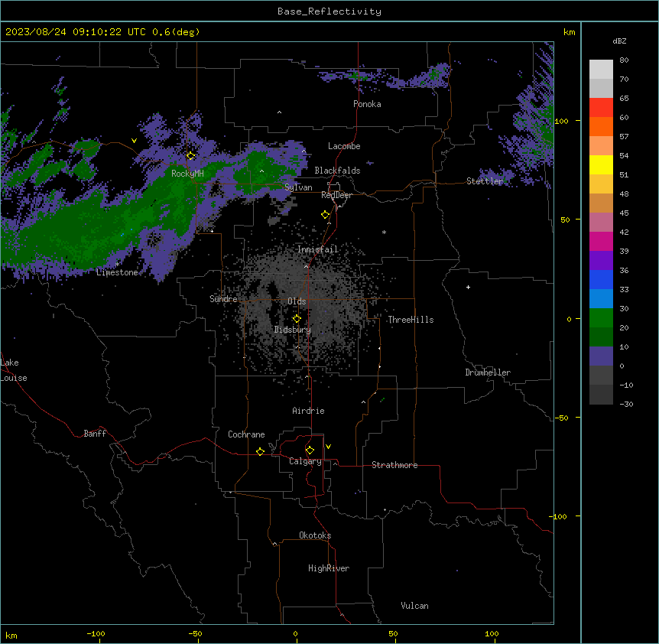Click the Banff town label
The image size is (659, 644).
tap(95, 434)
